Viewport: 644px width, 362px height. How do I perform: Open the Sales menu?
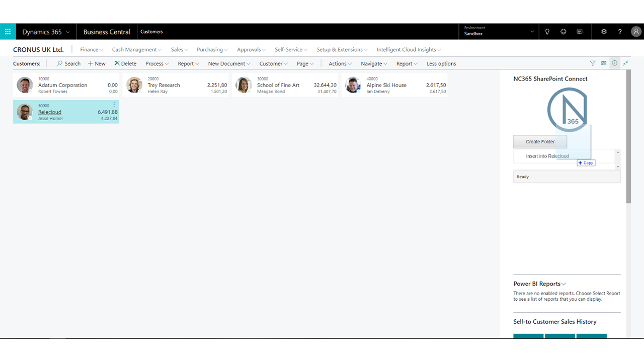click(x=180, y=50)
